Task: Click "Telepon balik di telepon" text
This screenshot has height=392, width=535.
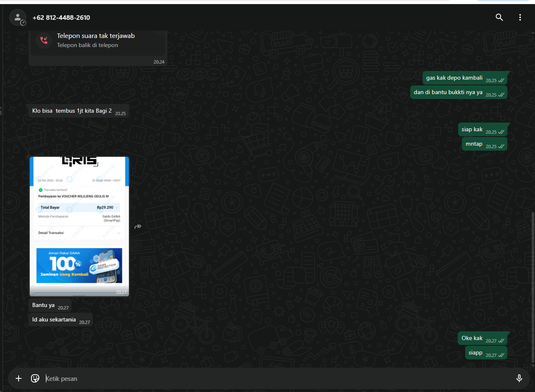Action: coord(88,45)
